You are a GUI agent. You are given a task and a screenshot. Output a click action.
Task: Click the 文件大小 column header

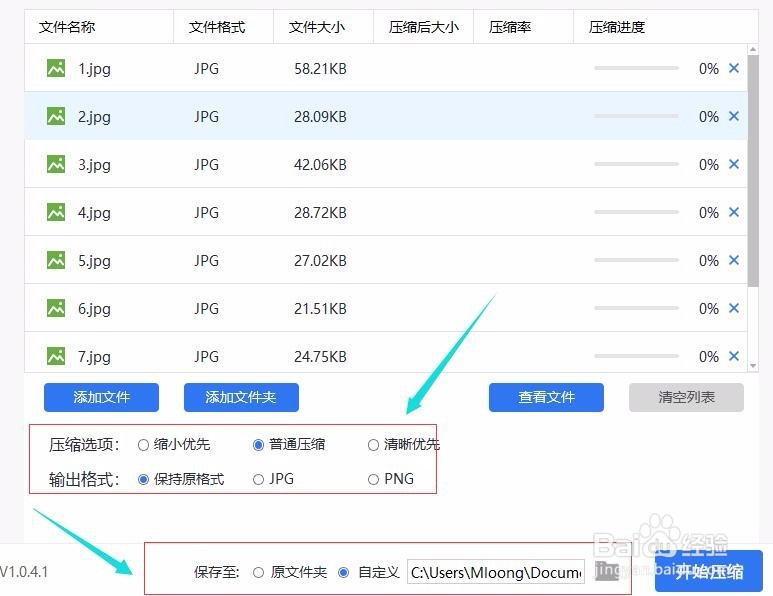tap(323, 27)
